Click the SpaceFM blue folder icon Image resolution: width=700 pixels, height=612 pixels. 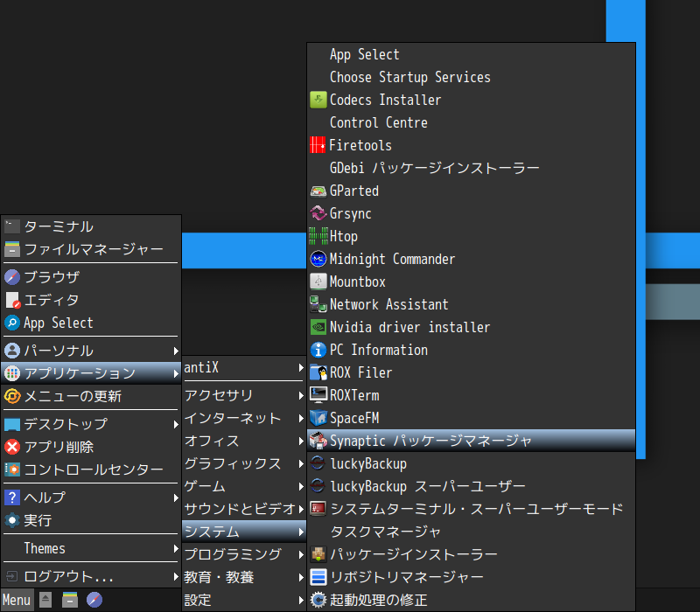pyautogui.click(x=318, y=418)
